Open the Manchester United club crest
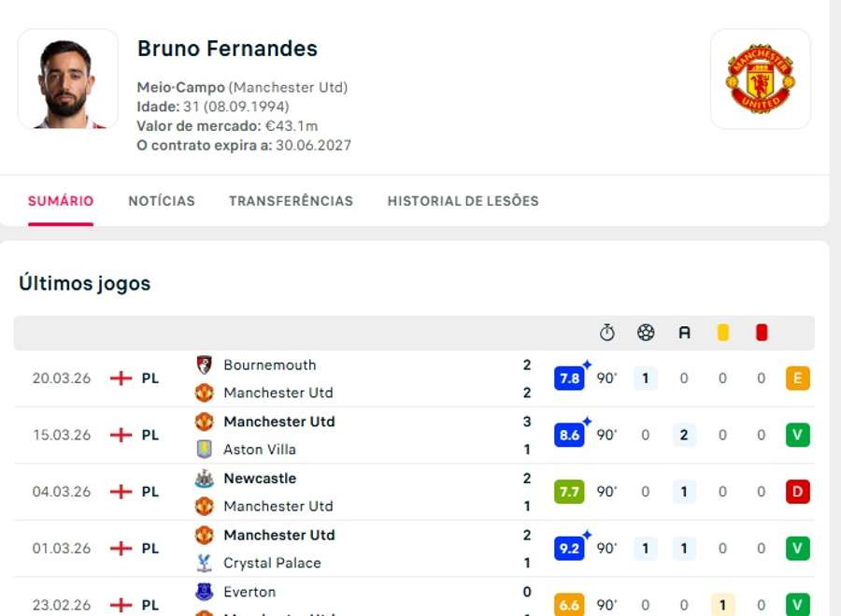Viewport: 841px width, 616px height. pos(760,79)
